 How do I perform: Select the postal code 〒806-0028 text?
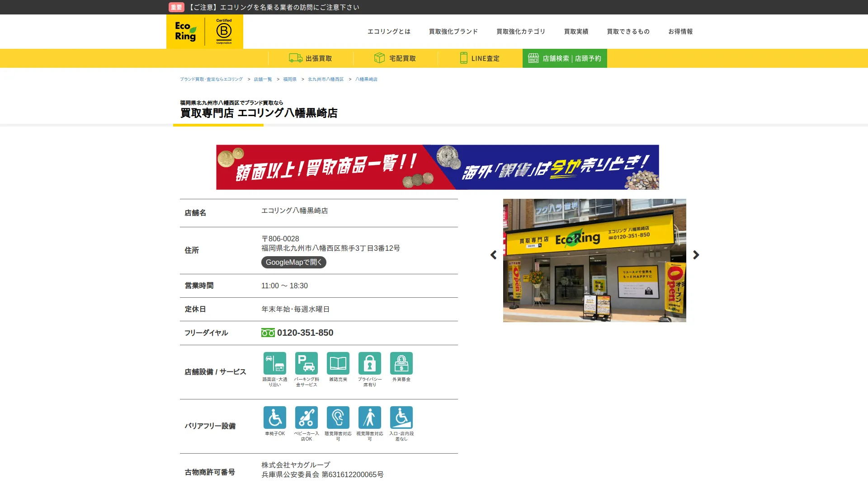[280, 239]
